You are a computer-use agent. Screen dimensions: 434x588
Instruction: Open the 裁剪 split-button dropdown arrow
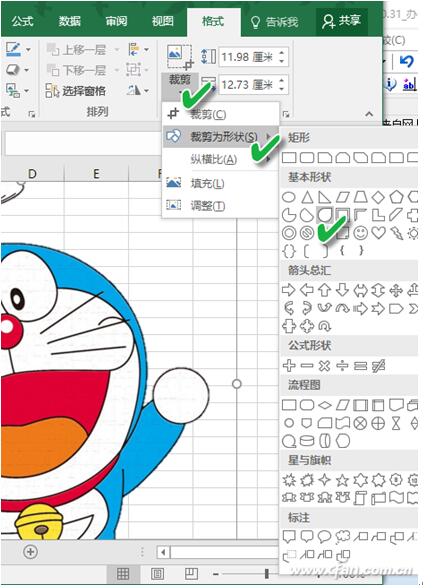tap(180, 92)
